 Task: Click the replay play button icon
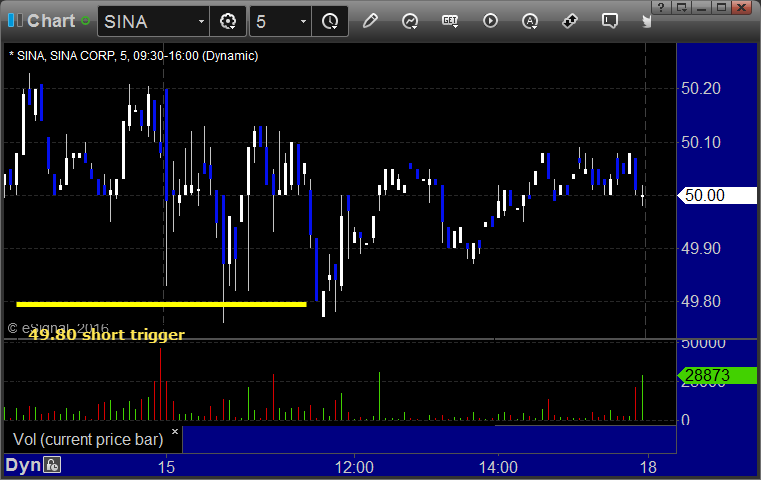tap(490, 21)
